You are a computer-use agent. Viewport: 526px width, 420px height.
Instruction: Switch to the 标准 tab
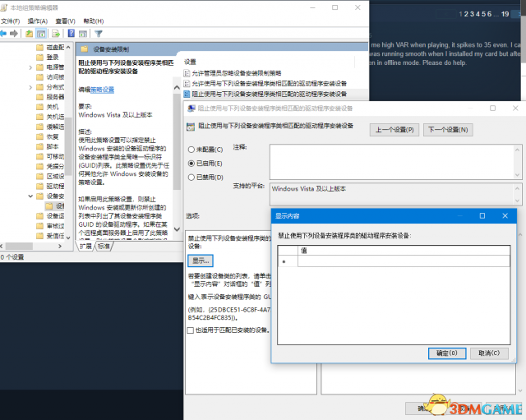104,247
